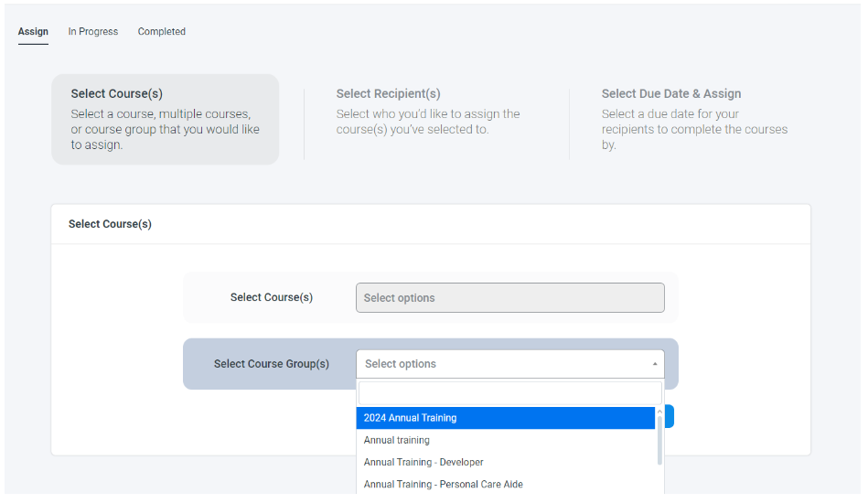868x503 pixels.
Task: Focus the search box inside the dropdown
Action: (509, 393)
